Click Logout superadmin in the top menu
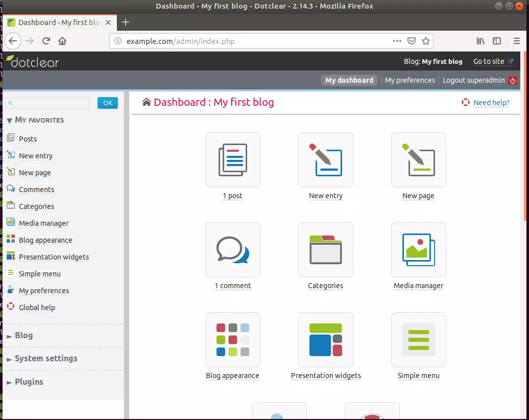This screenshot has height=420, width=529. 474,80
